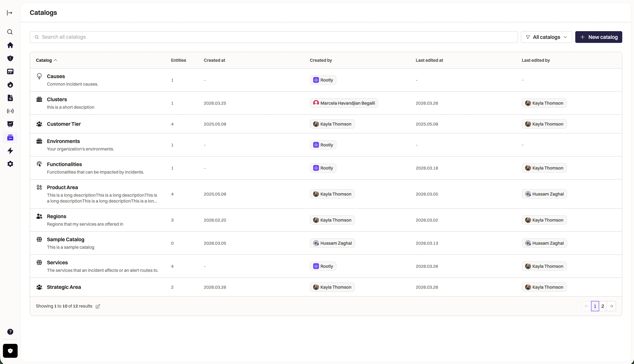Open the All catalogs filter dropdown
Screen dimensions: 634x364
tap(546, 37)
